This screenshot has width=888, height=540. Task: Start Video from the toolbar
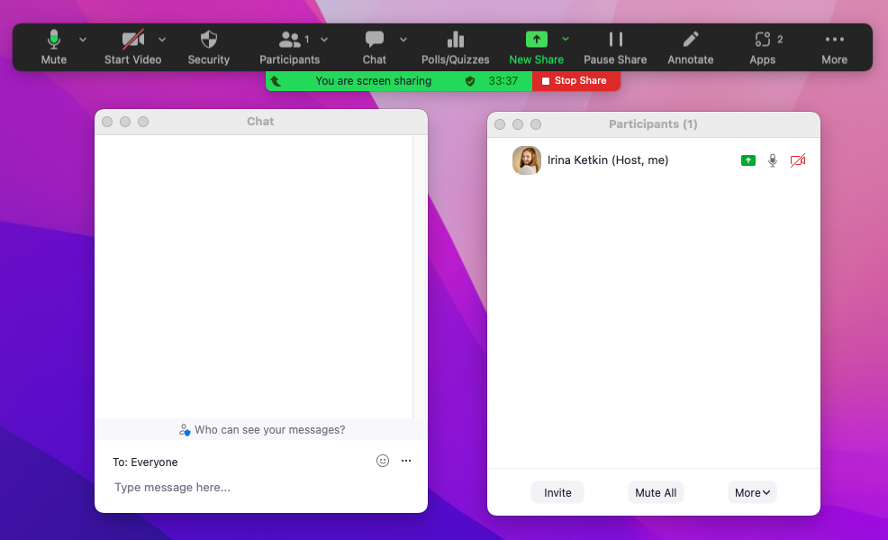point(133,47)
